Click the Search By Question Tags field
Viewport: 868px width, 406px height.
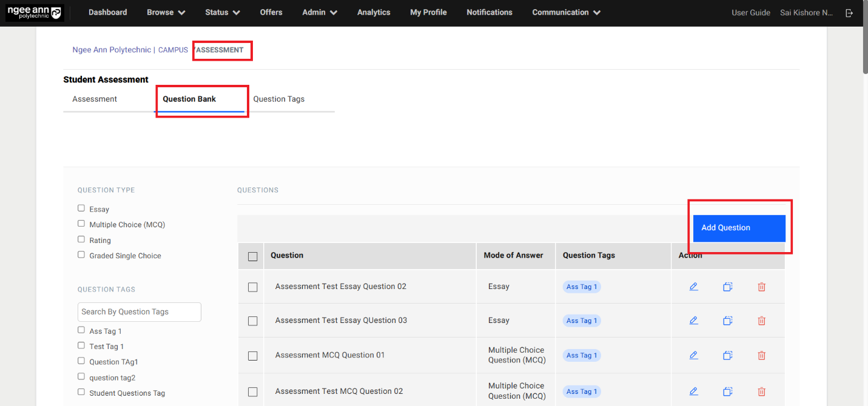[x=140, y=312]
